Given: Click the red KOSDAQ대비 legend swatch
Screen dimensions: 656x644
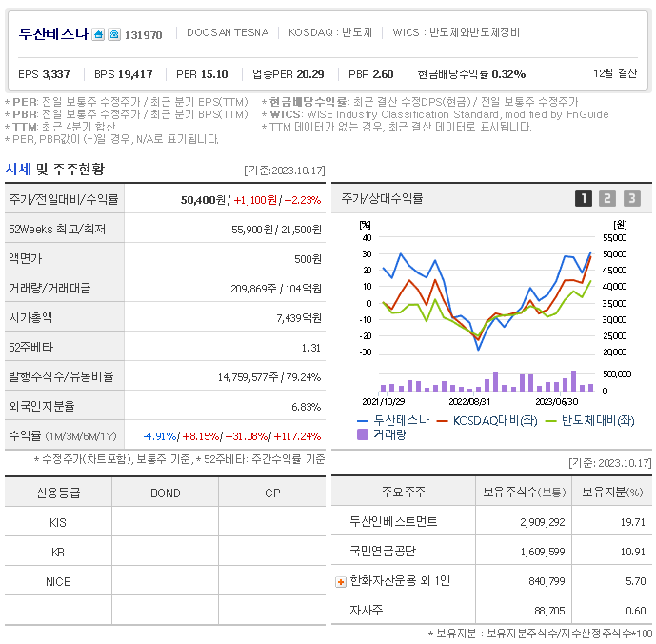Looking at the screenshot, I should [443, 421].
